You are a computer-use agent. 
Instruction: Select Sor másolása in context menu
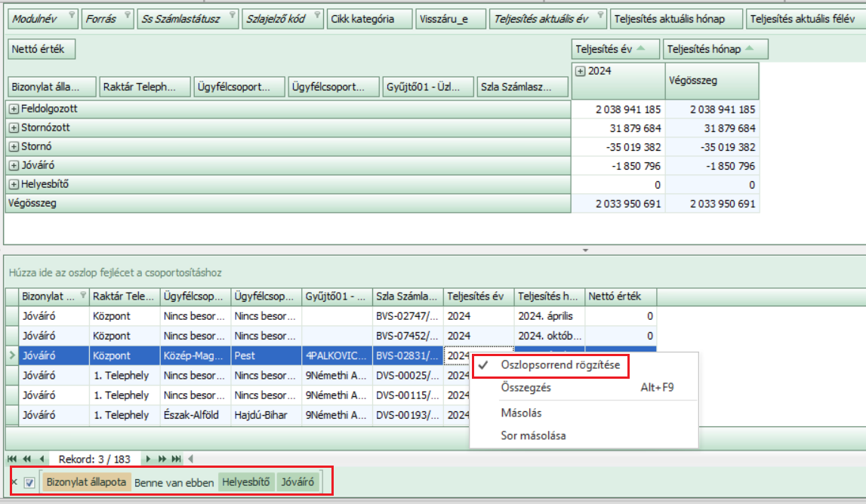[x=533, y=435]
